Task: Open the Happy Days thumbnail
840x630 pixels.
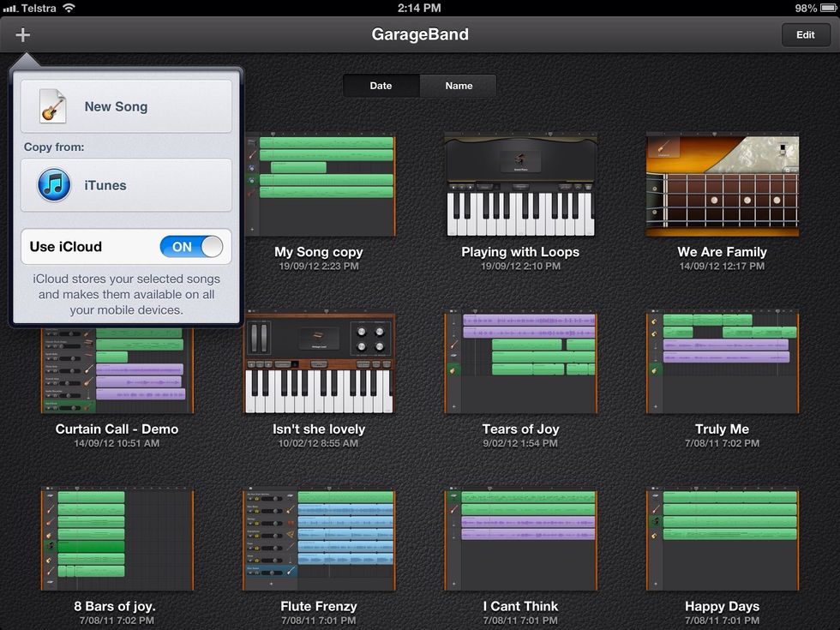Action: (722, 539)
